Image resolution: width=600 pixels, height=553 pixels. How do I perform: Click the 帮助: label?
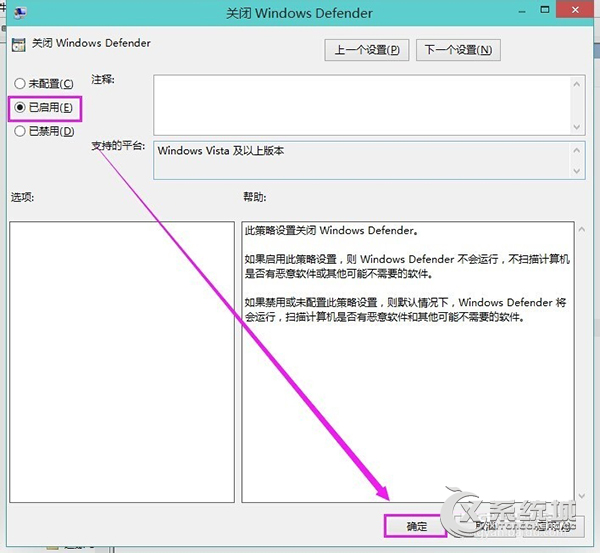click(255, 197)
